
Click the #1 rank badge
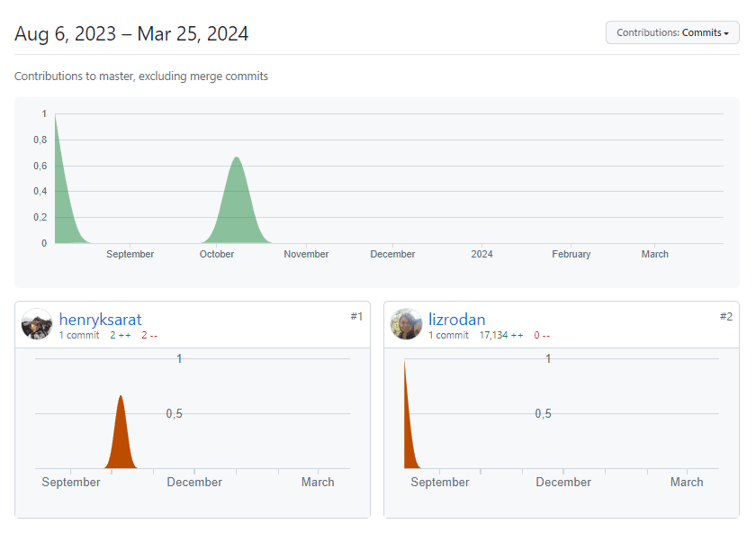(356, 316)
